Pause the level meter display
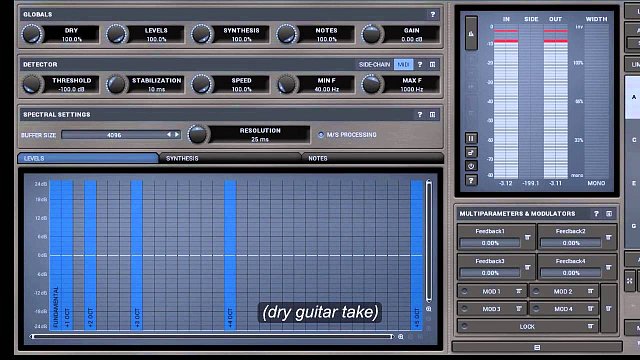The width and height of the screenshot is (640, 360). [471, 138]
